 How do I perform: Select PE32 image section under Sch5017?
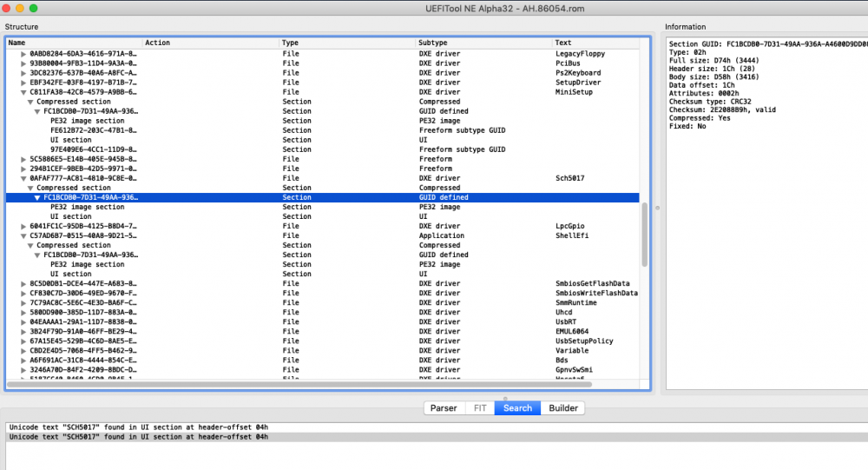pos(322,207)
